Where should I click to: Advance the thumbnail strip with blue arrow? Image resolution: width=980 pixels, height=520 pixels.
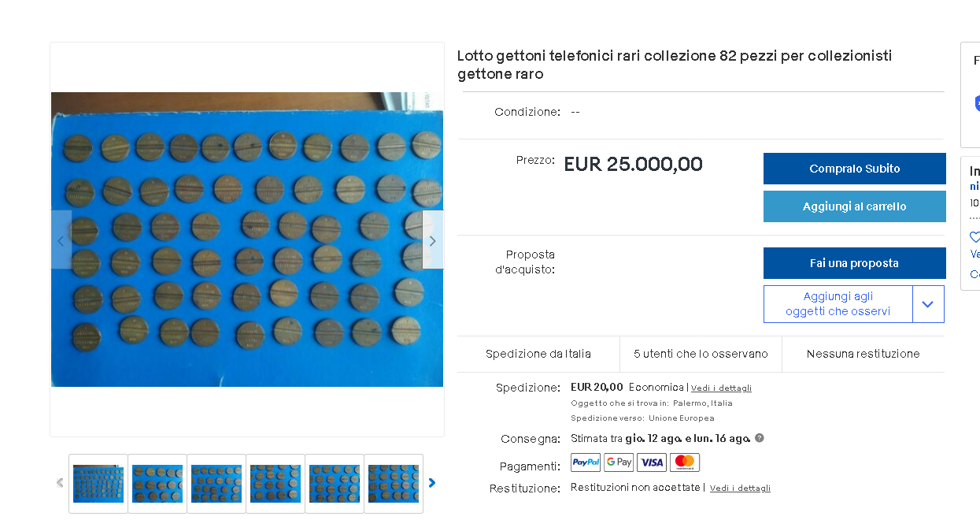point(431,483)
